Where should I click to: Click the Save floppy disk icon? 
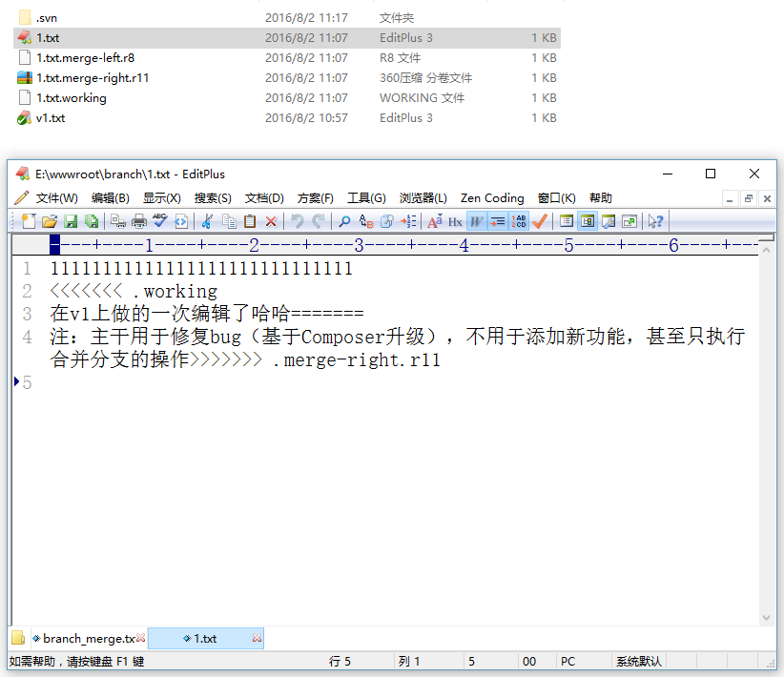pyautogui.click(x=71, y=221)
